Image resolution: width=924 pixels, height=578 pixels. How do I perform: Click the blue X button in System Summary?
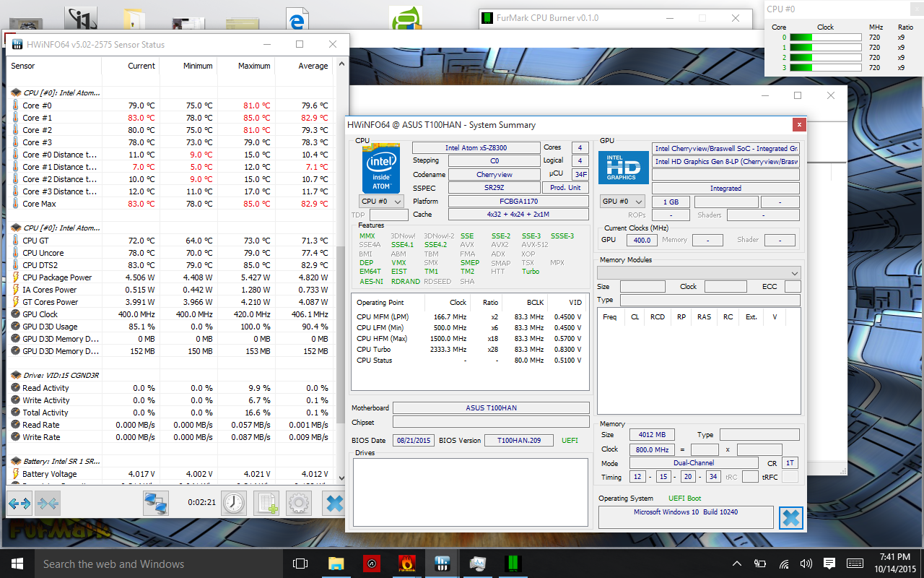coord(791,517)
